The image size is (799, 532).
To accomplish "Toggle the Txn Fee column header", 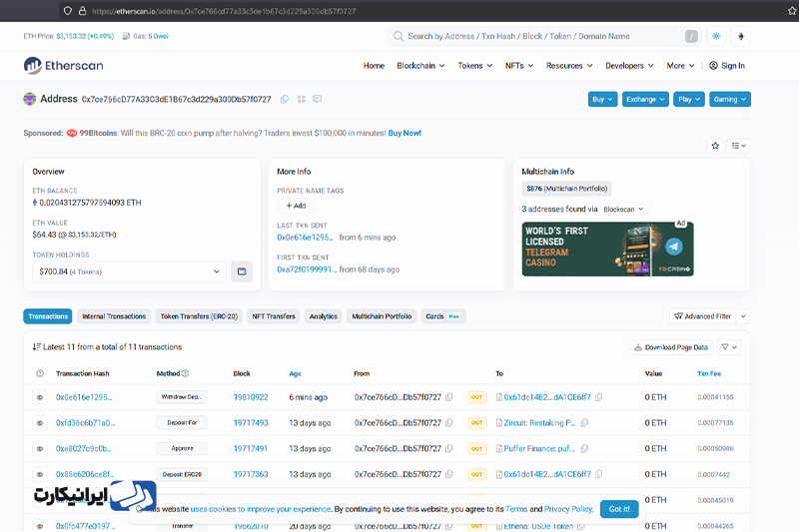I will pos(709,373).
